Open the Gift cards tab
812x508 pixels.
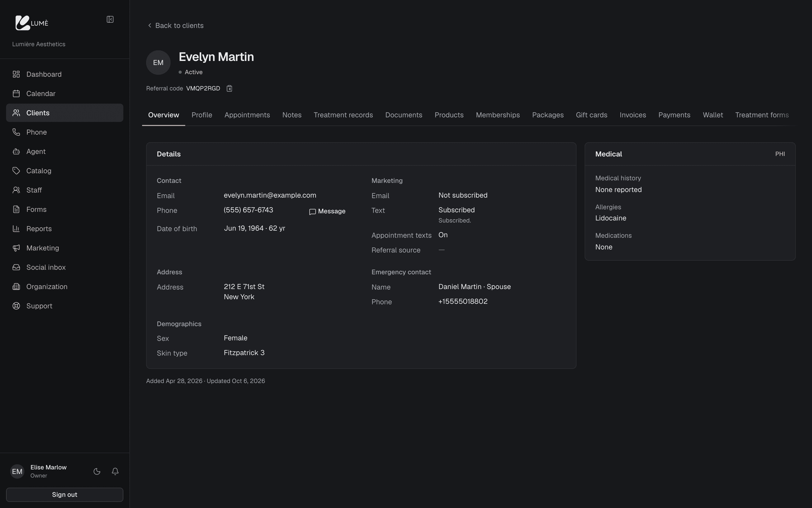[x=591, y=115]
